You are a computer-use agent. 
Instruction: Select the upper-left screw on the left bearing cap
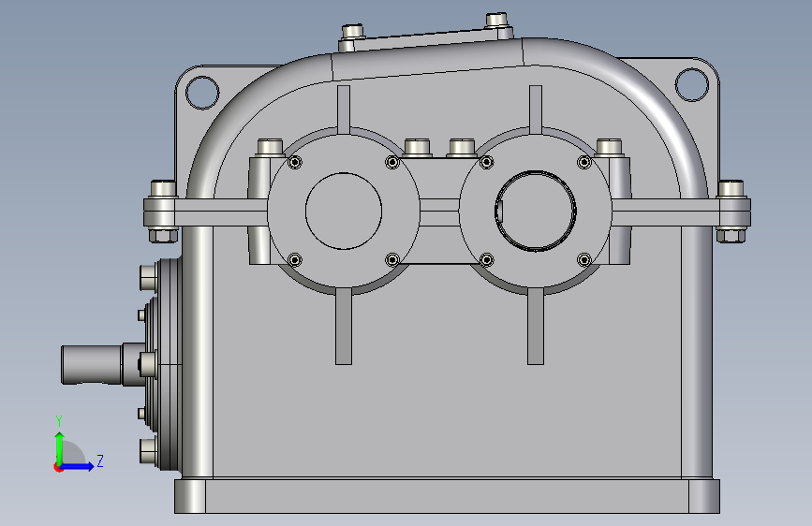295,163
